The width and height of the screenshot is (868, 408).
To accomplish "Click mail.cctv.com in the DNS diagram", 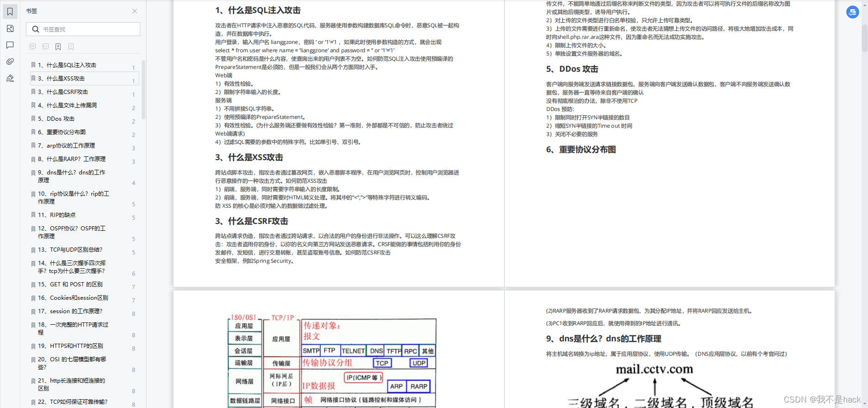I will point(654,369).
